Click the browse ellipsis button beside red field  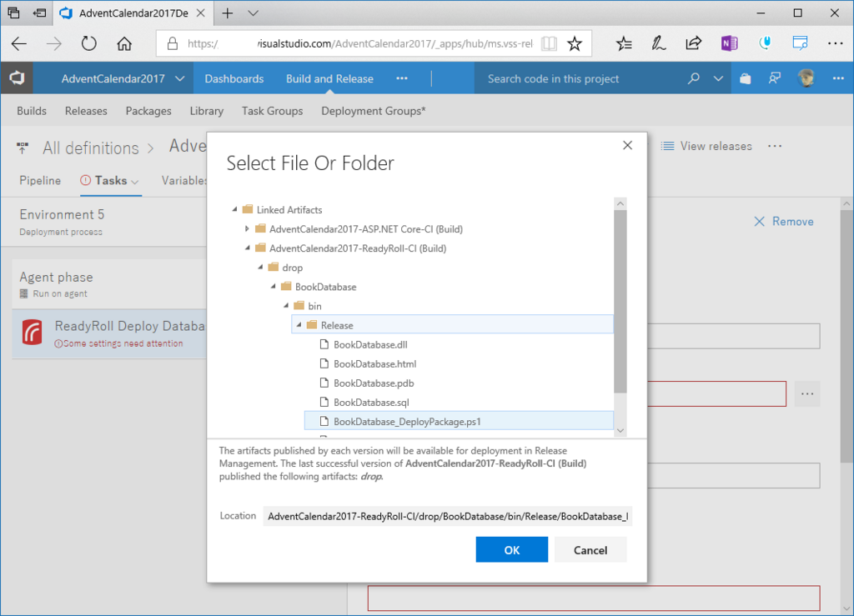coord(807,393)
